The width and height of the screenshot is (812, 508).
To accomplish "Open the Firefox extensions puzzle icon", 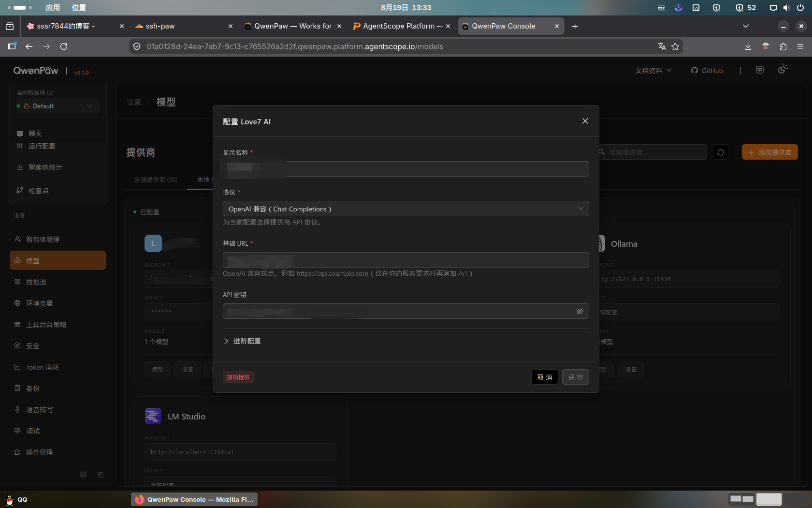I will point(783,46).
